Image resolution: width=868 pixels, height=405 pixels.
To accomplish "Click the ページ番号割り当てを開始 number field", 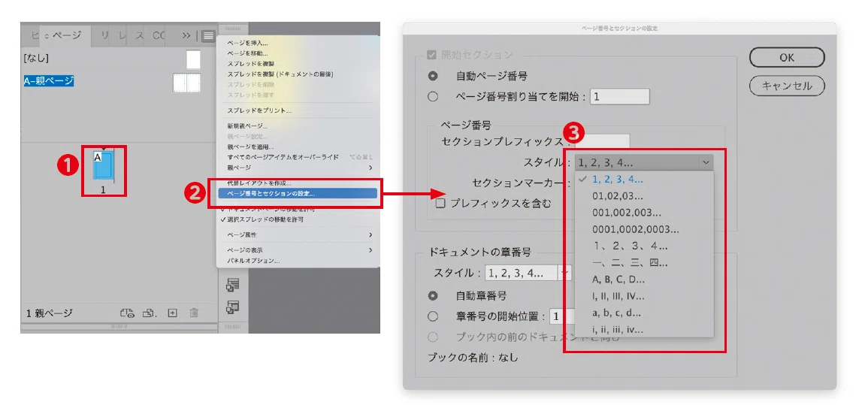I will point(619,97).
